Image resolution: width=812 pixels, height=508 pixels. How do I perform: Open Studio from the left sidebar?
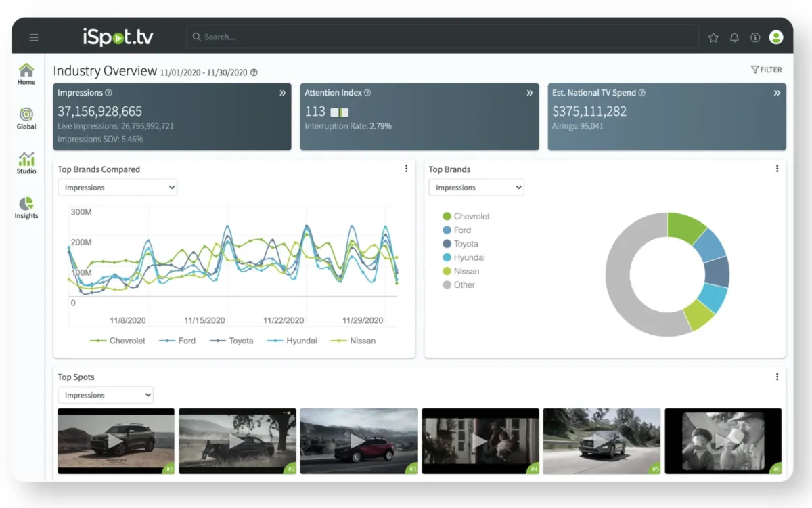click(26, 163)
